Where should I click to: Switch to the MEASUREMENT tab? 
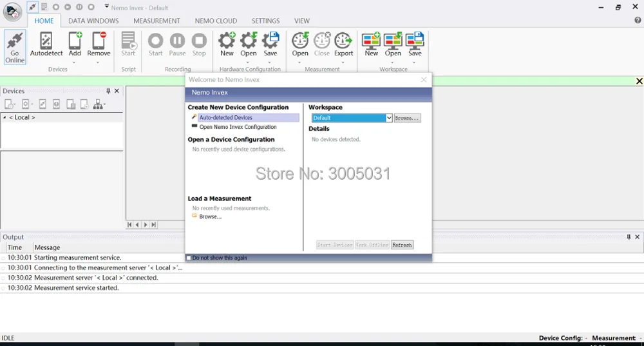pos(156,21)
